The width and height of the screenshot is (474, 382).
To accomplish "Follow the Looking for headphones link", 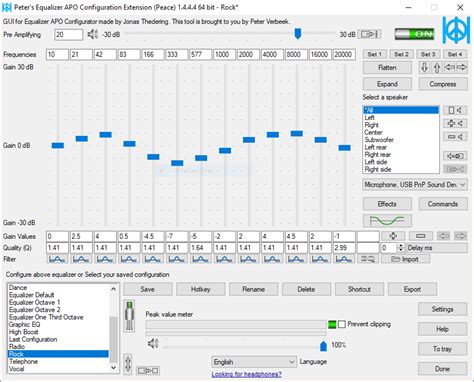I will [246, 374].
